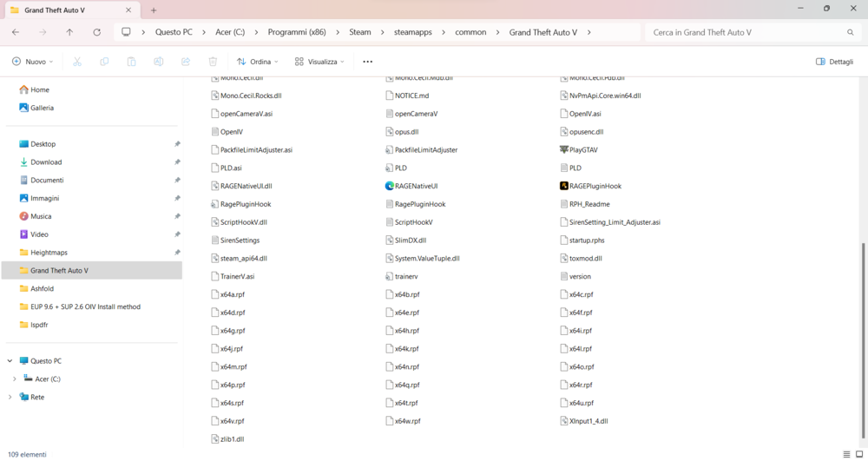
Task: Collapse the Questo PC tree node
Action: (x=10, y=361)
